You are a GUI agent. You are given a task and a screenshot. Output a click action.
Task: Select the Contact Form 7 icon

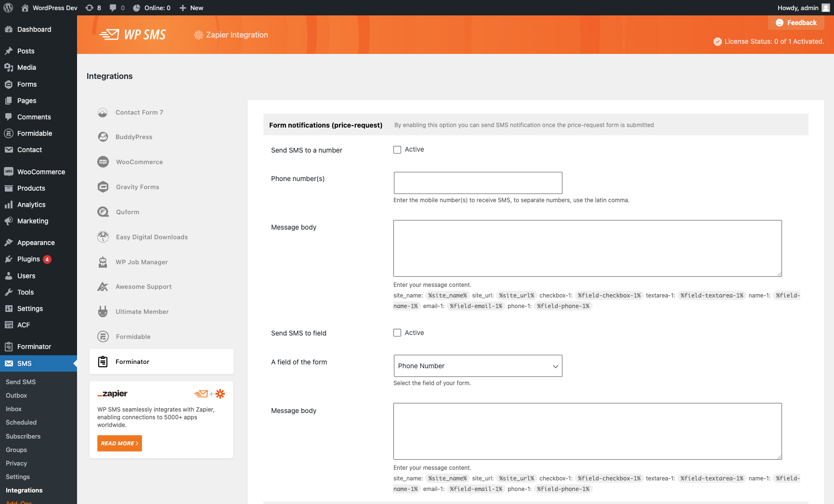coord(103,112)
